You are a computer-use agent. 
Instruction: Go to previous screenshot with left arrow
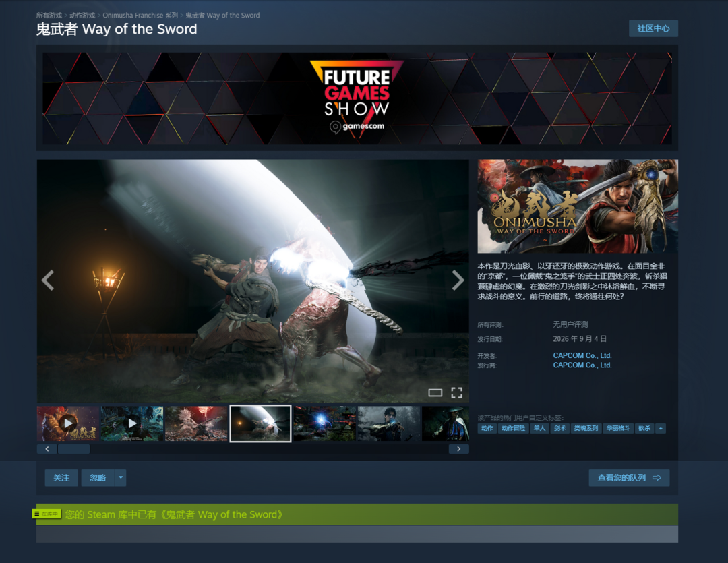point(48,280)
